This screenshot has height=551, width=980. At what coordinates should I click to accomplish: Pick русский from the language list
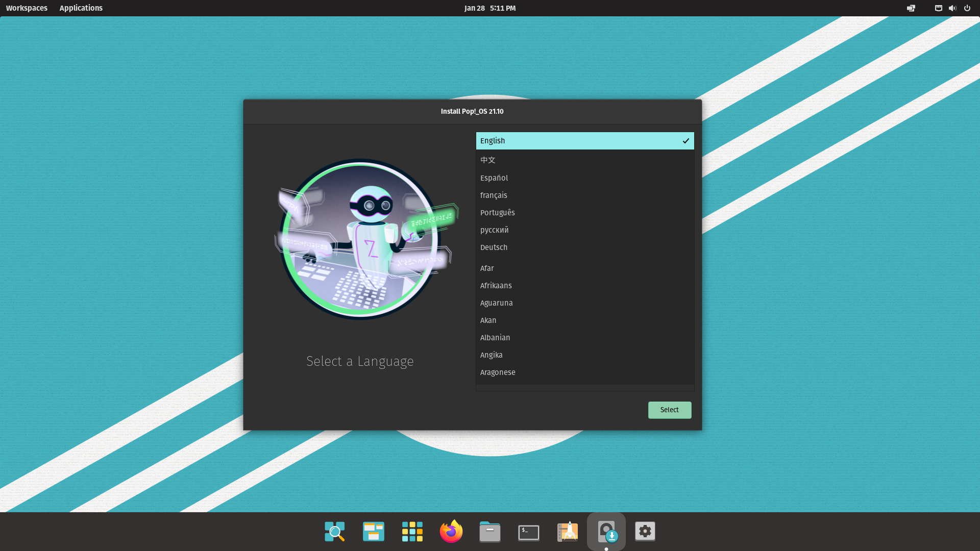point(585,230)
